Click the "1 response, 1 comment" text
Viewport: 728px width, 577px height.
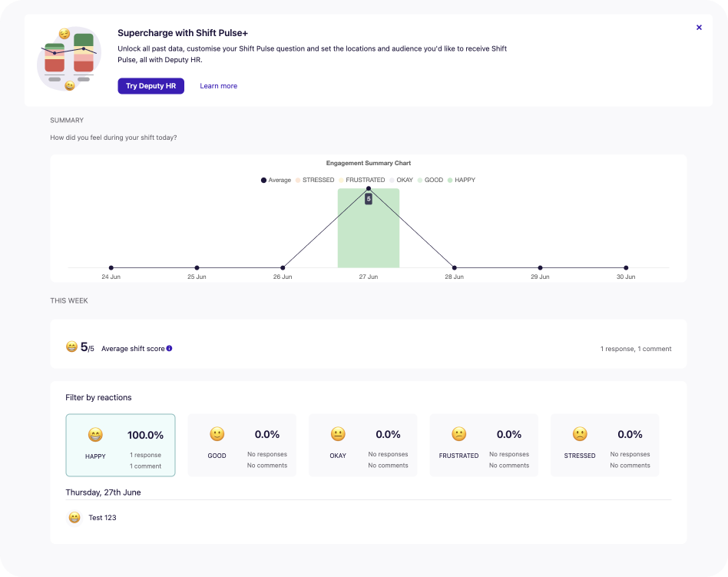click(636, 348)
